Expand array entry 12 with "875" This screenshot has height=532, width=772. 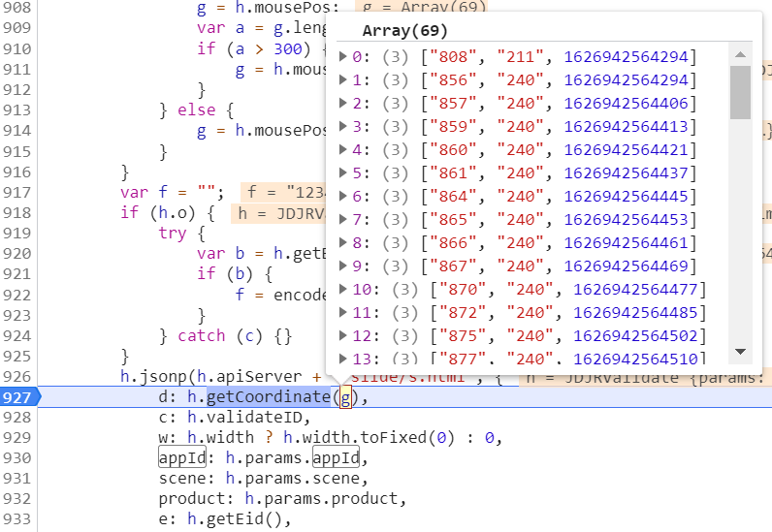pyautogui.click(x=343, y=335)
